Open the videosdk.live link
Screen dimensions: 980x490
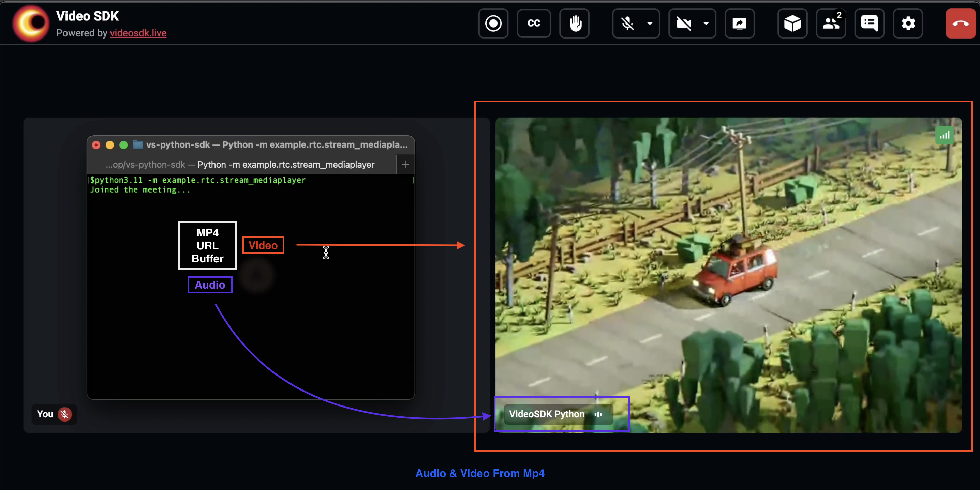point(138,33)
